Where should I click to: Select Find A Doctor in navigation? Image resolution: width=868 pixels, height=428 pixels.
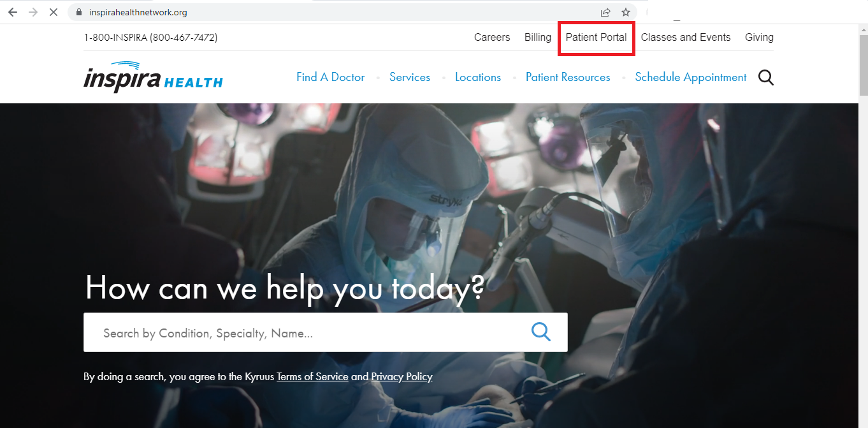click(x=330, y=77)
